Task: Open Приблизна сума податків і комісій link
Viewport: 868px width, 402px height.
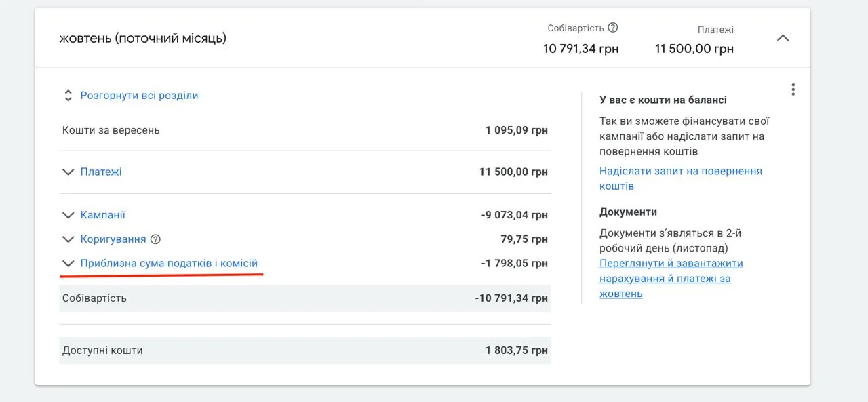Action: point(170,263)
